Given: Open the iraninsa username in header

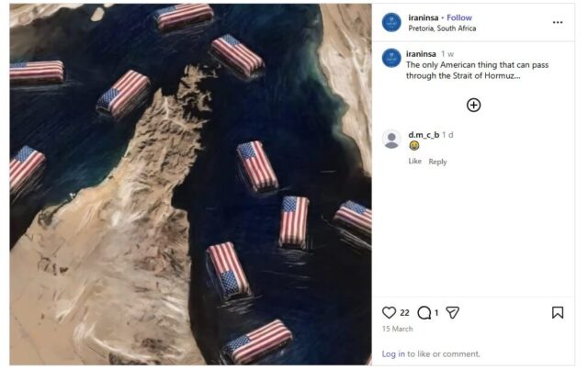Looking at the screenshot, I should 423,17.
